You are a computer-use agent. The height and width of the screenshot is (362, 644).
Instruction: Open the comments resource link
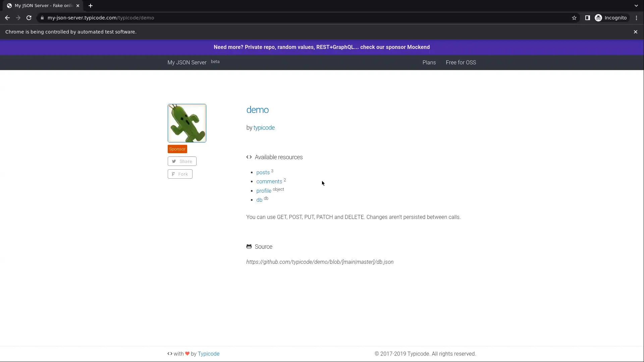point(269,181)
